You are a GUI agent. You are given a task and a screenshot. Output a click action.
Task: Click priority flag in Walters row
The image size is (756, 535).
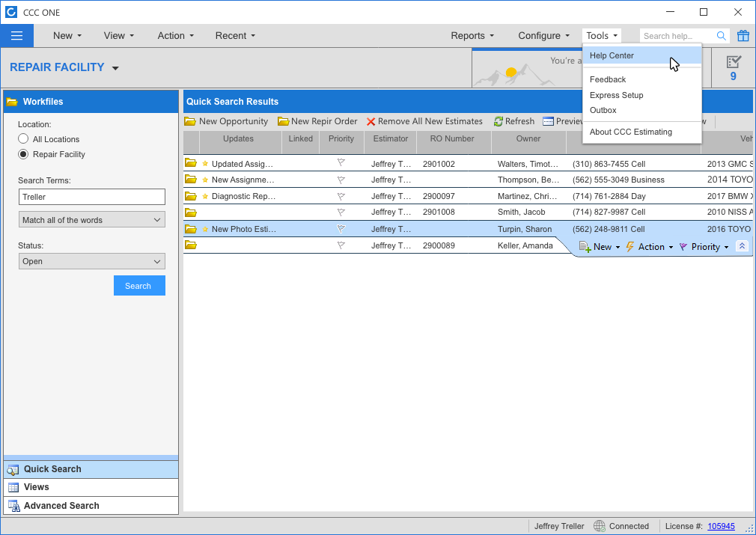pos(341,163)
